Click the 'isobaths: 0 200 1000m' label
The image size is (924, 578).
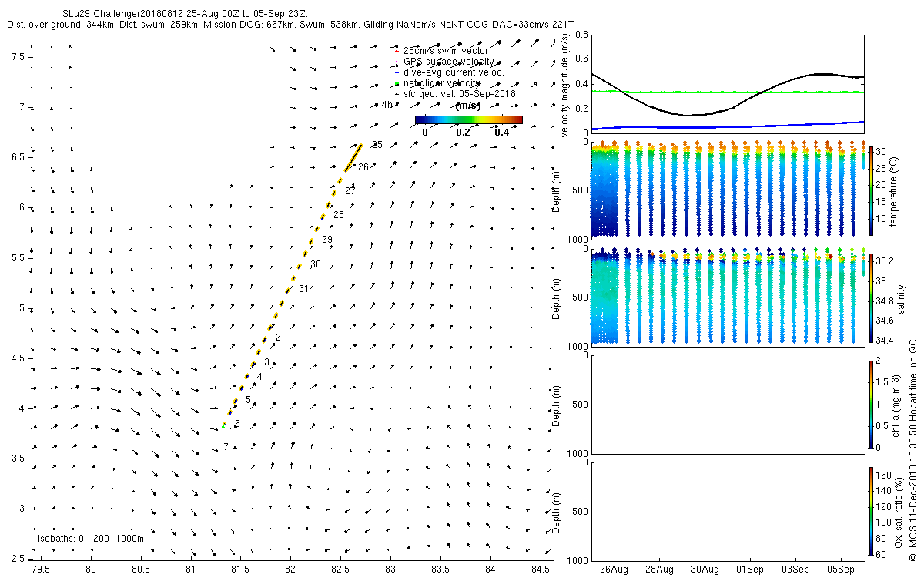[90, 538]
